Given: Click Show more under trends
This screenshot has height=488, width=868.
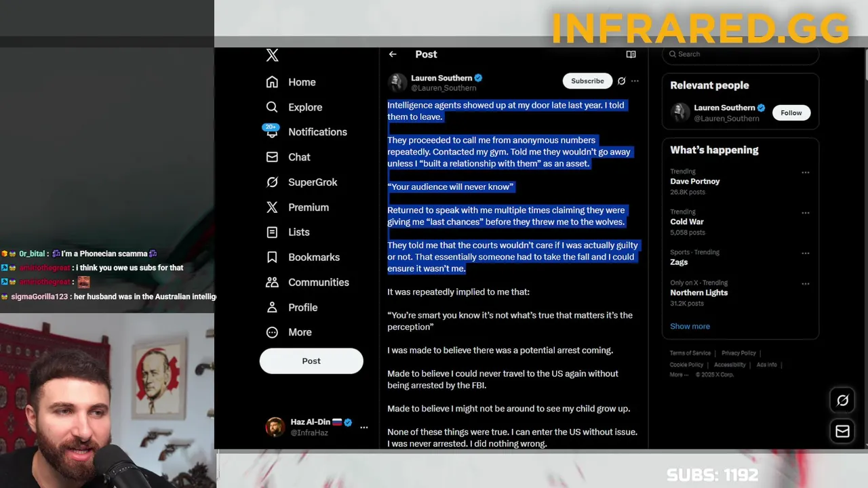Looking at the screenshot, I should [x=690, y=326].
